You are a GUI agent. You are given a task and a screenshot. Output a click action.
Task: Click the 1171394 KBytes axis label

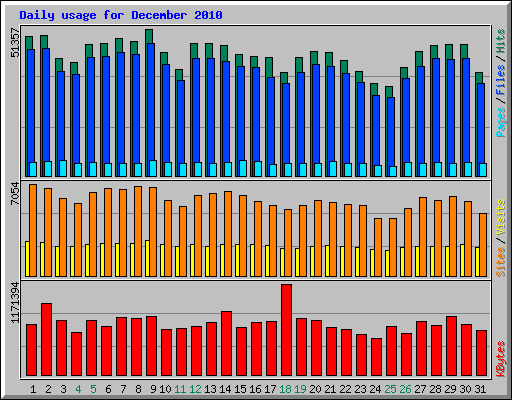(15, 303)
